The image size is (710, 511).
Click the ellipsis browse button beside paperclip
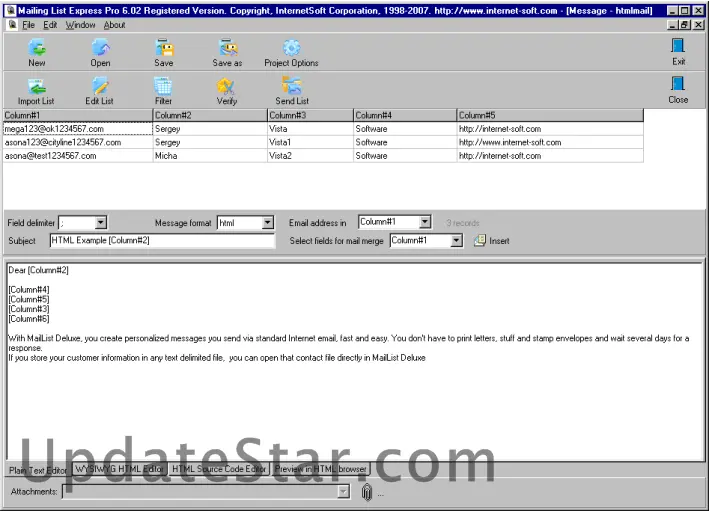point(380,494)
